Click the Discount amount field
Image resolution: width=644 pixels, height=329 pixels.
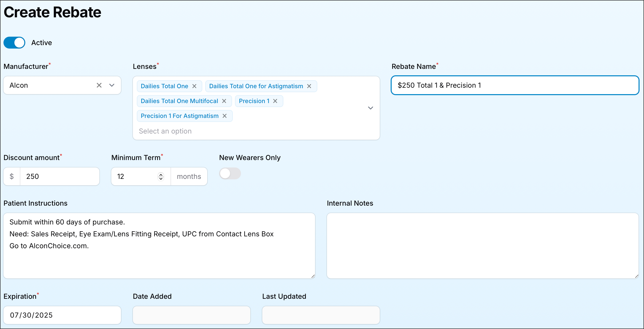pos(59,176)
